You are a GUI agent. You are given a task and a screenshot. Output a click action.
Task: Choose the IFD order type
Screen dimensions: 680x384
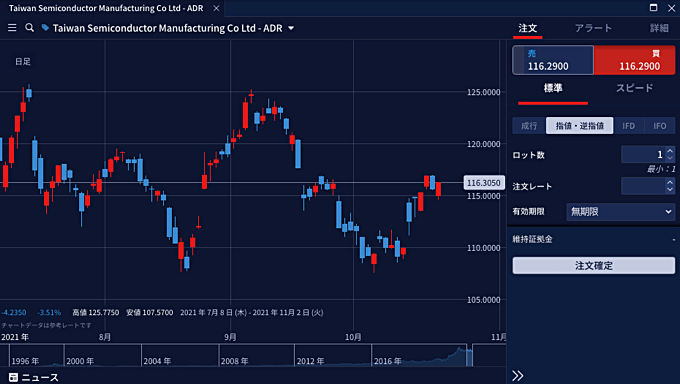629,126
